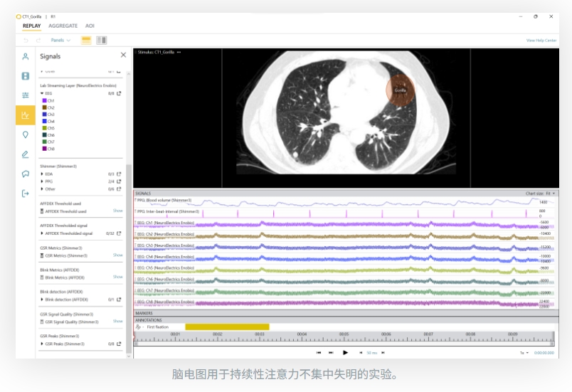572x392 pixels.
Task: Toggle the single-panel layout view button
Action: coord(86,41)
